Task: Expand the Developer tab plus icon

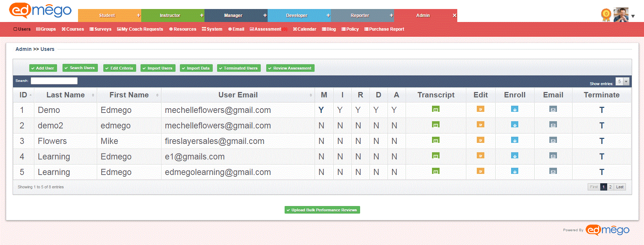Action: pyautogui.click(x=328, y=15)
